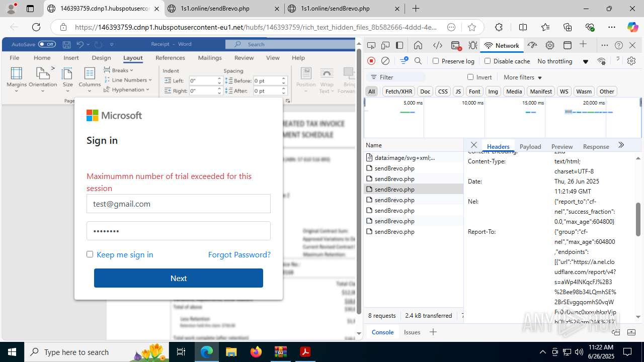Open the Memory chip icon panel

click(550, 45)
